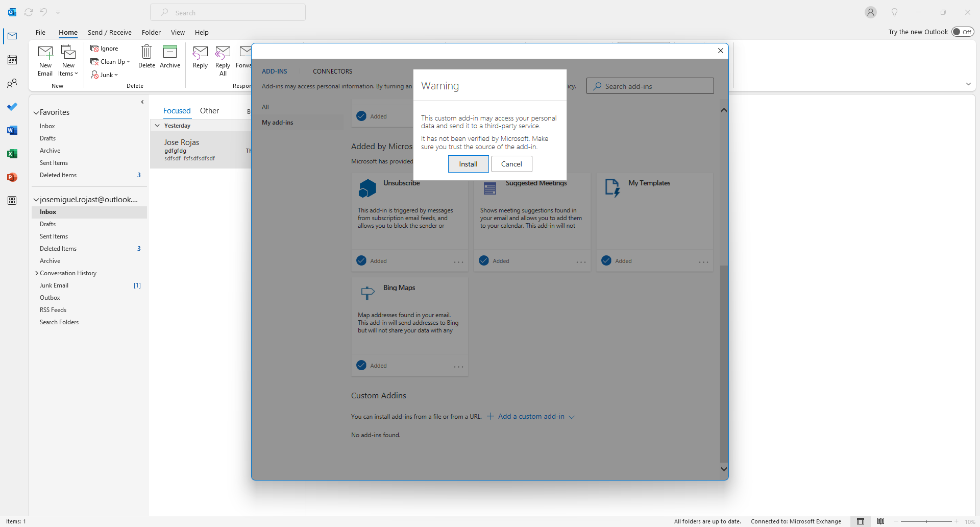Click the lightbulb Coming Soon icon
Screen dimensions: 980x527
click(894, 12)
